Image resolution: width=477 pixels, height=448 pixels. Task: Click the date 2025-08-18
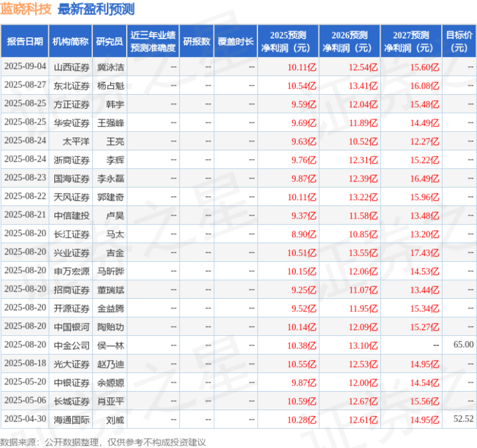[25, 363]
